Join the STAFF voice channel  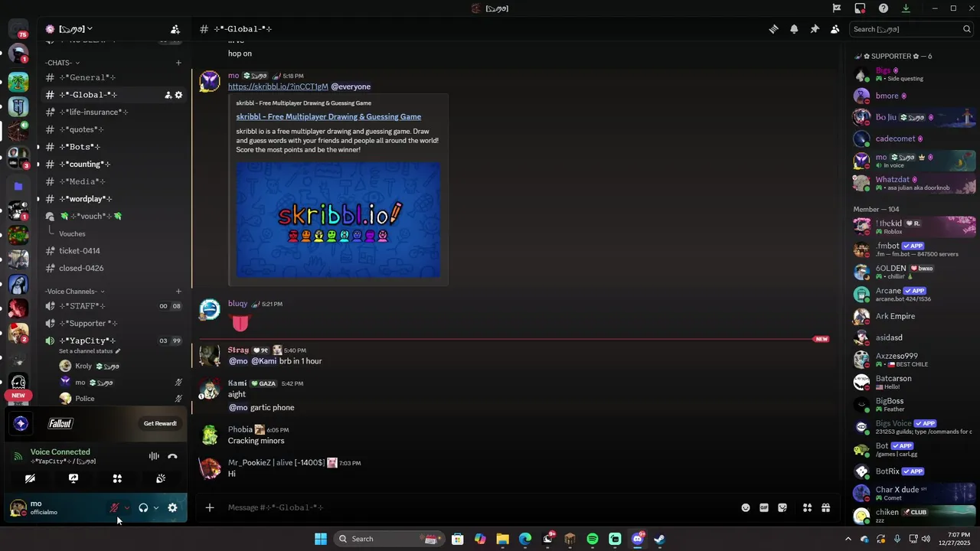[x=113, y=306]
